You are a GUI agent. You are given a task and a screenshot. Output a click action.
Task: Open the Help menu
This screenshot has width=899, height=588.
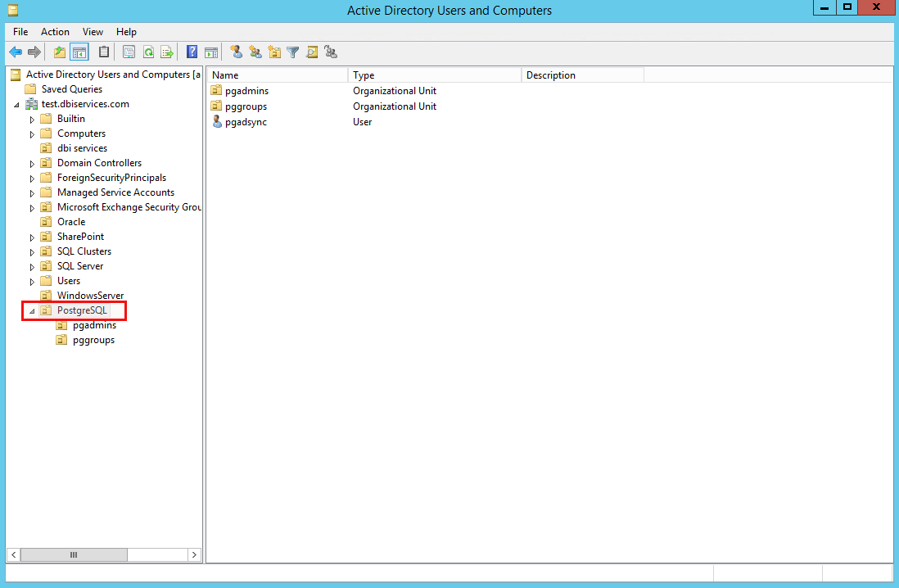point(126,32)
